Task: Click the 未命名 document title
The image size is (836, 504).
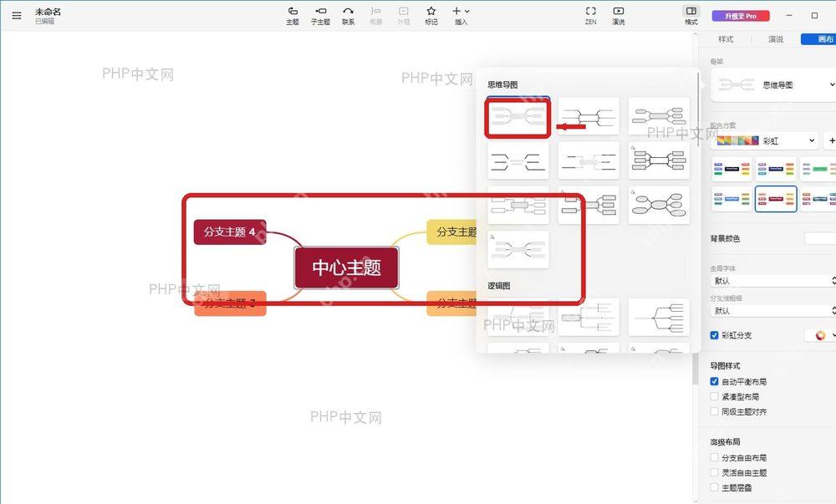Action: click(x=48, y=11)
